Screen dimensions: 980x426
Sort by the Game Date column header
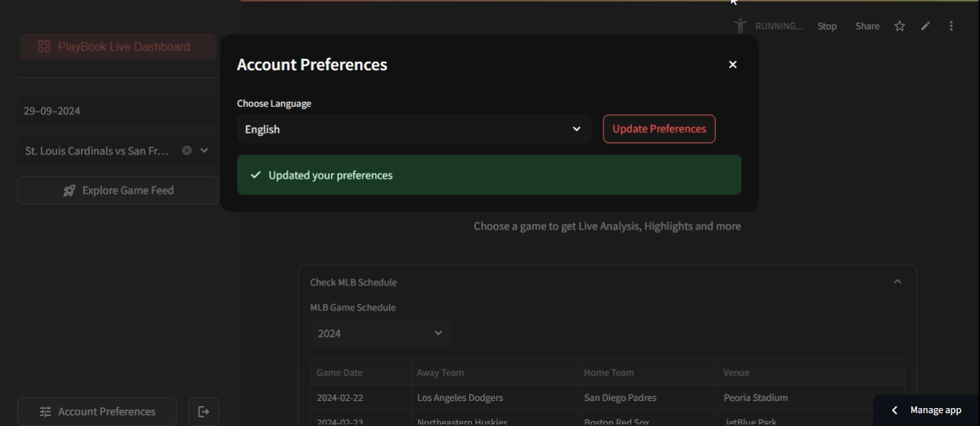tap(340, 373)
